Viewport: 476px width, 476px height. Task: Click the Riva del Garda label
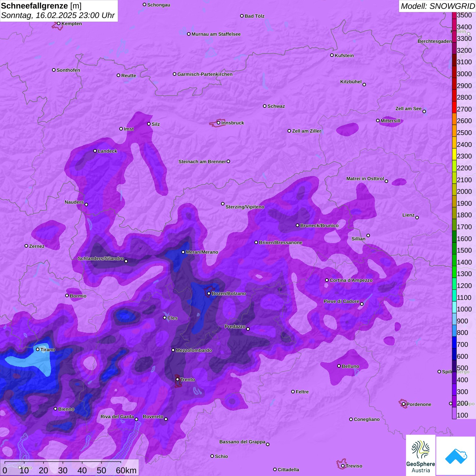[117, 417]
